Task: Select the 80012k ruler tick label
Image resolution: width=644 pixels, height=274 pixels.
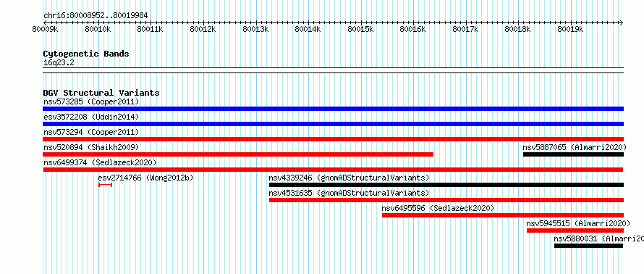Action: click(x=203, y=29)
